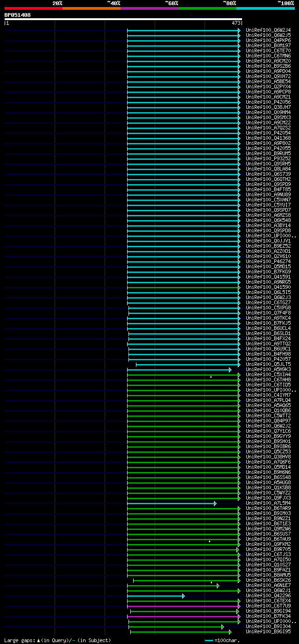Click the UniRef100_A9CM20 label

[x=268, y=61]
